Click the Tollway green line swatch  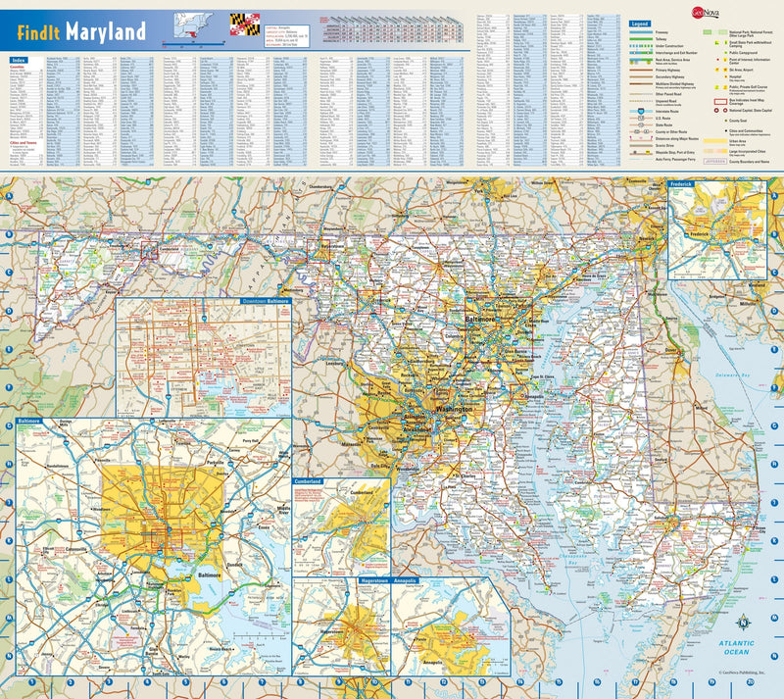coord(641,39)
